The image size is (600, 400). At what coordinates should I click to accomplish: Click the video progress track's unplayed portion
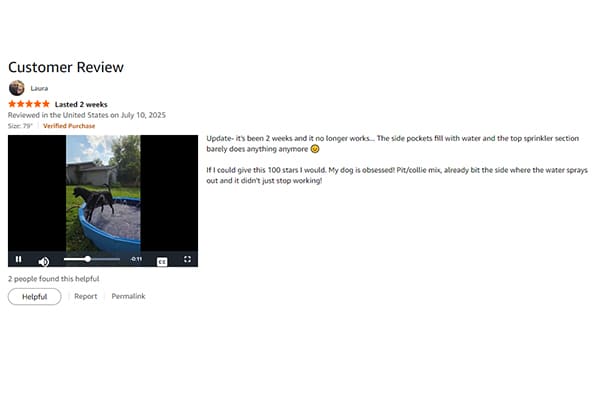coord(105,259)
